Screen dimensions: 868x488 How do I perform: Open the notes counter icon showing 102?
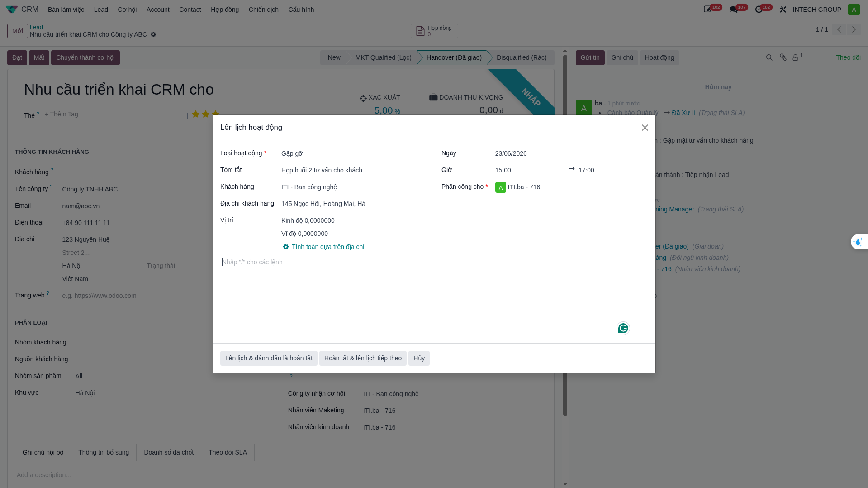click(708, 10)
